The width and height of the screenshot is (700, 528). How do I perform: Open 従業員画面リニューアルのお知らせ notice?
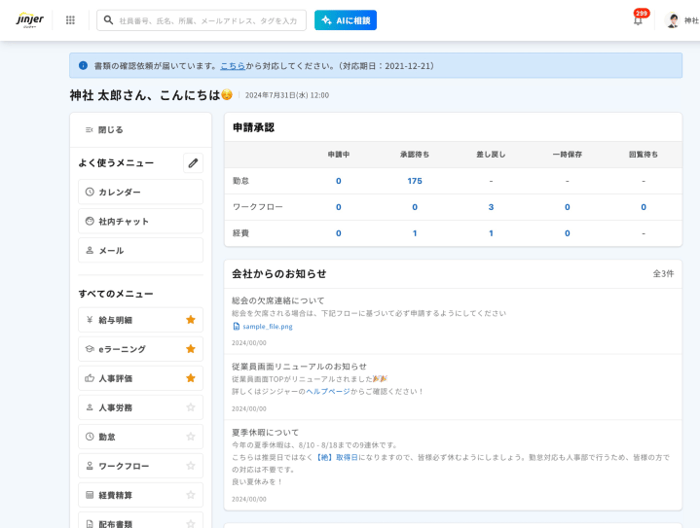coord(299,366)
